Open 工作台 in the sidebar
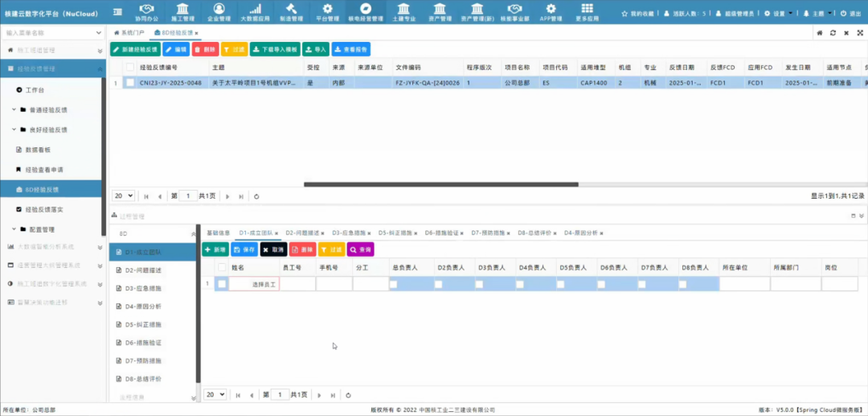The height and width of the screenshot is (416, 868). point(35,89)
